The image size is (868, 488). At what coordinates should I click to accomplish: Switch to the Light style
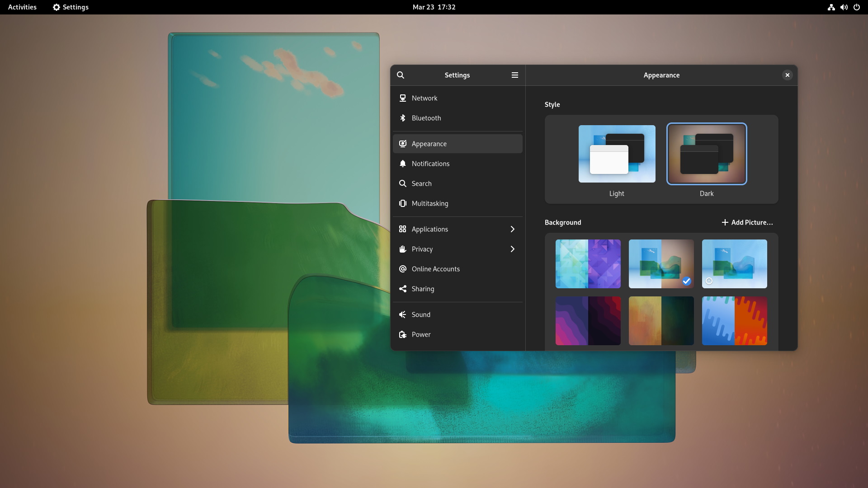(x=617, y=154)
